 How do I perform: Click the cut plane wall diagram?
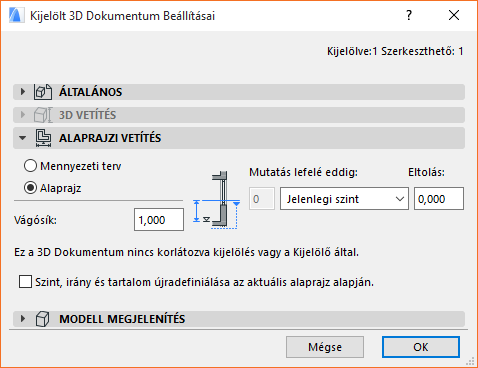tap(217, 200)
